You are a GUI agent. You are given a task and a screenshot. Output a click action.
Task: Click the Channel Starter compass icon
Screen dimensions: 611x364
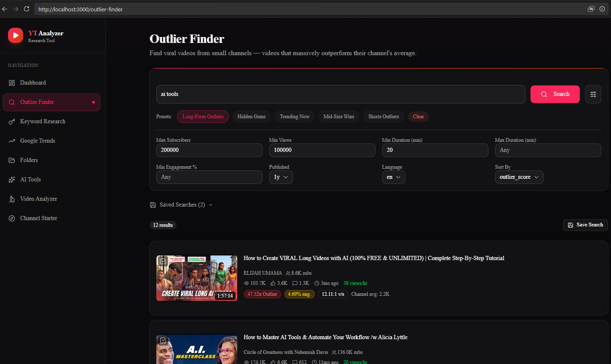point(12,218)
